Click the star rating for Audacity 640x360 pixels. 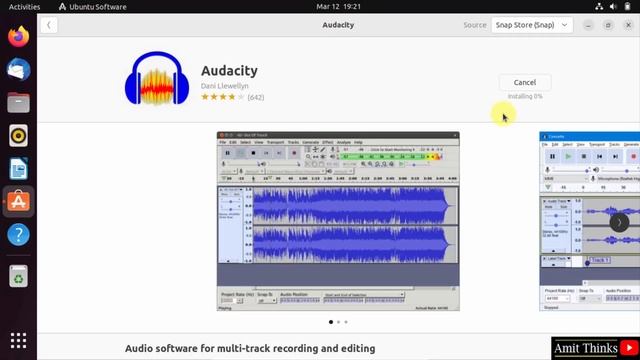tap(222, 97)
